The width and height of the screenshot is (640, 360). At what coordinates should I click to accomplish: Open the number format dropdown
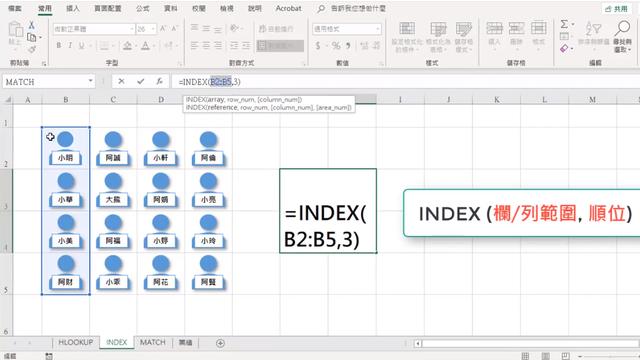tap(378, 29)
